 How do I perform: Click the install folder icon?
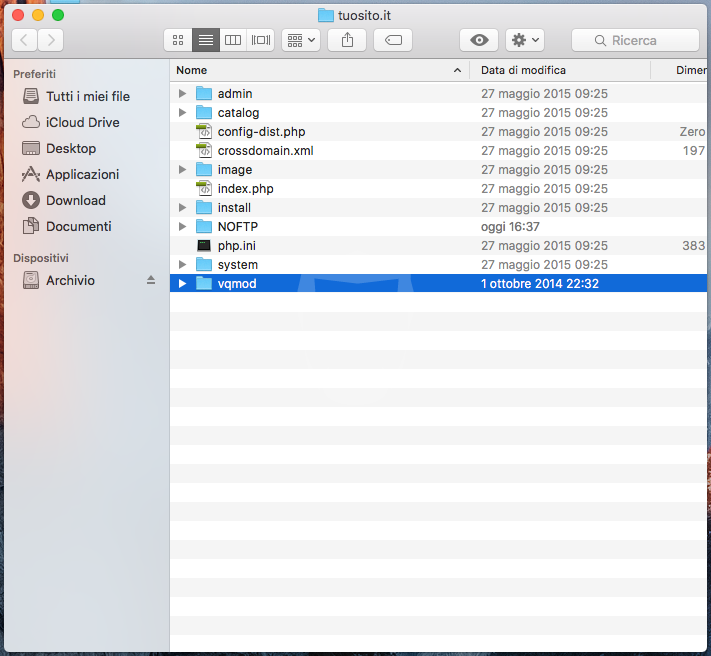(x=204, y=208)
